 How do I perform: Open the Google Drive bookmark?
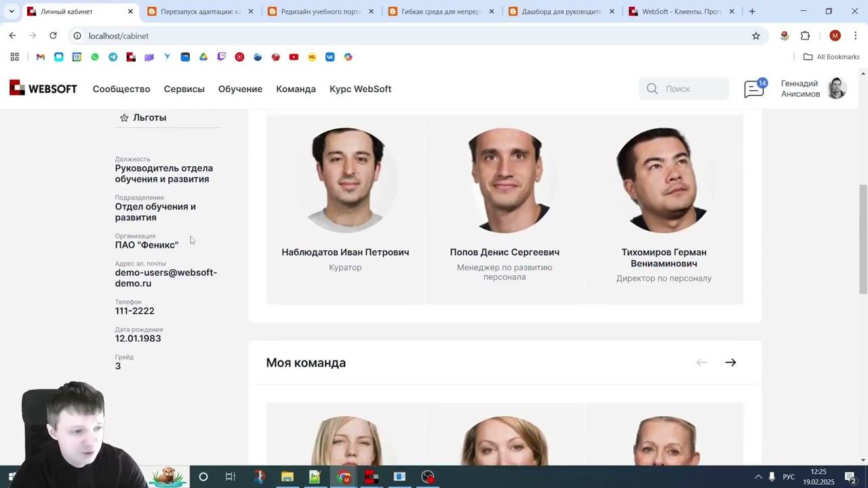203,57
